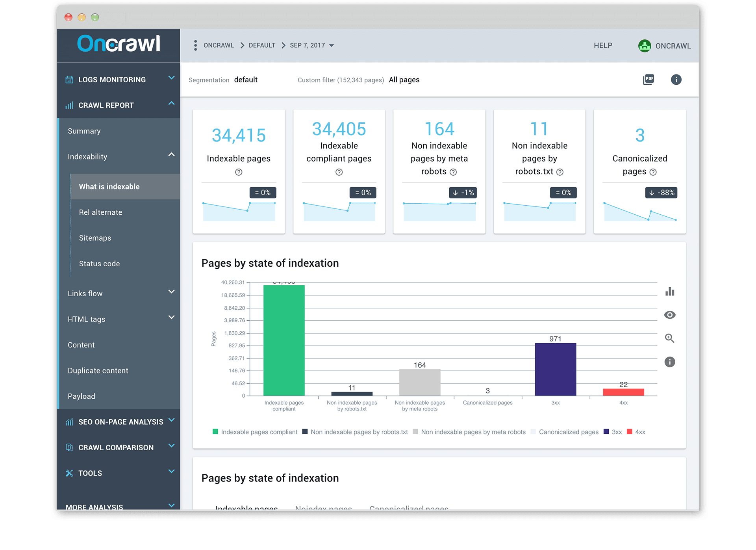Viewport: 756px width, 550px height.
Task: Open the SEP 7, 2017 date dropdown
Action: [311, 45]
